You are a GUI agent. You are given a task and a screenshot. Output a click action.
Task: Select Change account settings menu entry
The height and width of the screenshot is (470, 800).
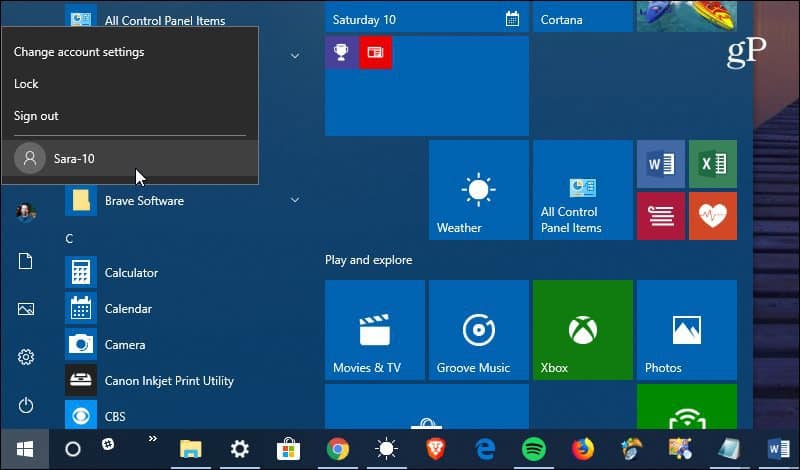(x=130, y=52)
